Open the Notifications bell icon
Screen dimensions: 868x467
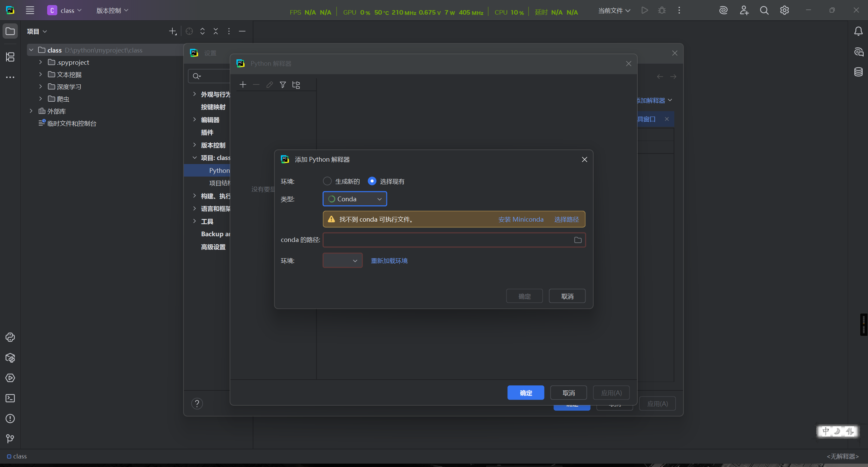click(858, 31)
